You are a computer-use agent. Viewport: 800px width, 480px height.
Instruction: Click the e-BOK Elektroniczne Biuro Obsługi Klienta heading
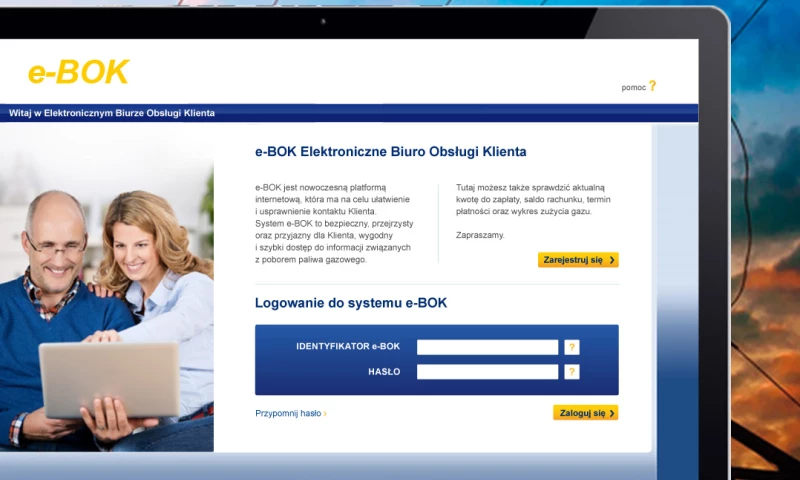[x=390, y=152]
